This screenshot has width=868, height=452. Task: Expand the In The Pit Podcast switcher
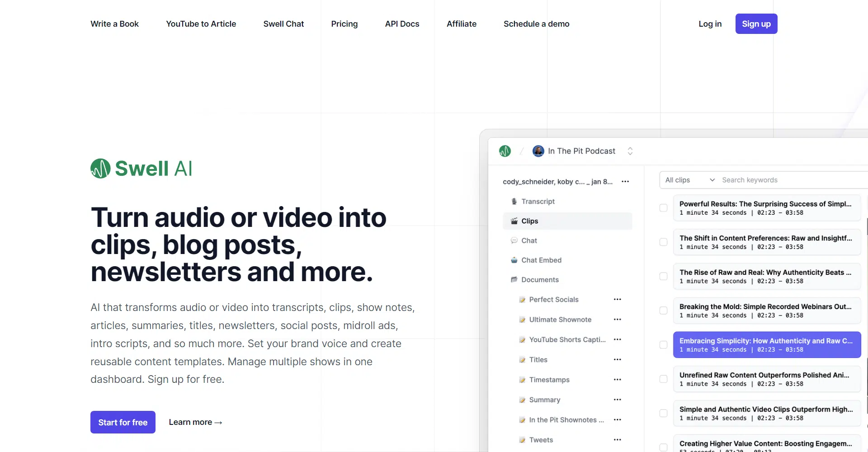pos(630,151)
